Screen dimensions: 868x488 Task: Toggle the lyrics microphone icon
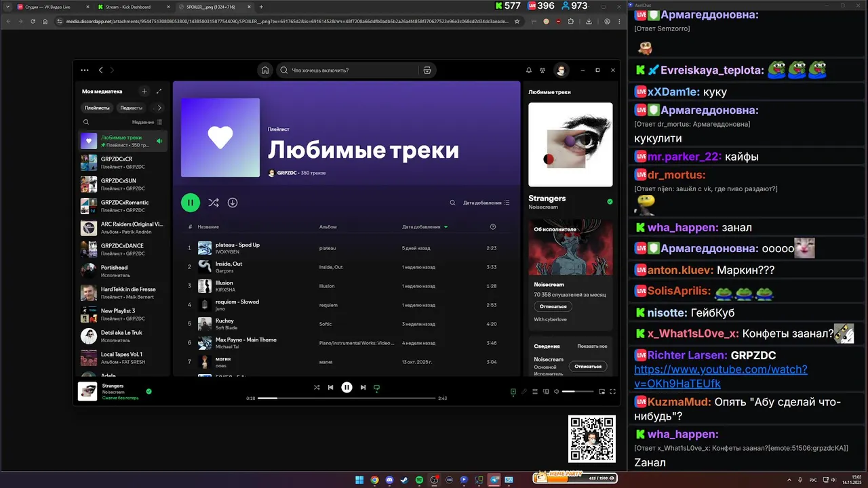click(x=524, y=391)
